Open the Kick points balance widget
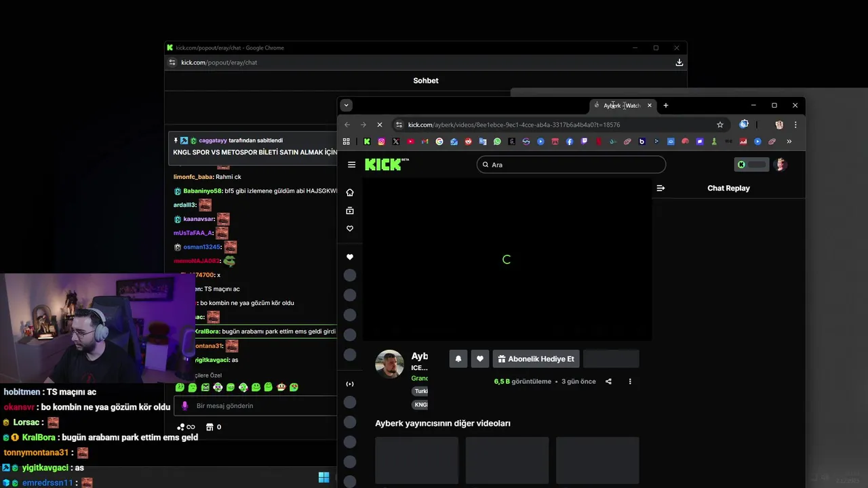The height and width of the screenshot is (488, 868). tap(752, 165)
